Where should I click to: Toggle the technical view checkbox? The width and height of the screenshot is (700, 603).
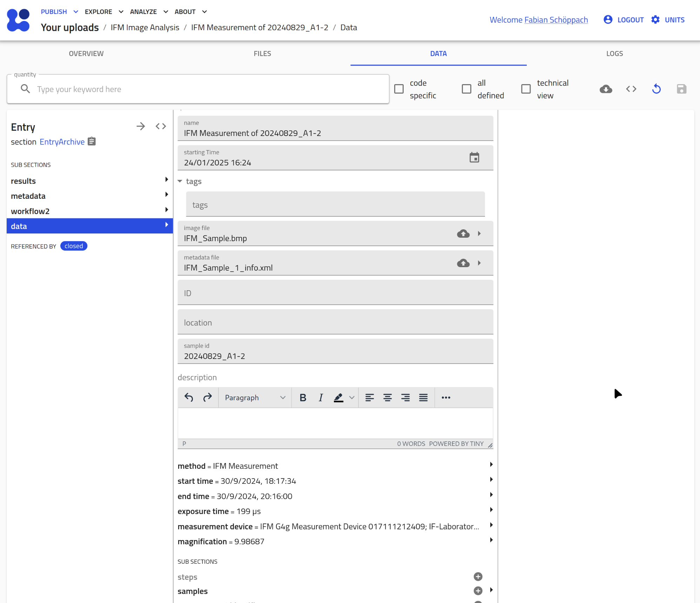526,89
